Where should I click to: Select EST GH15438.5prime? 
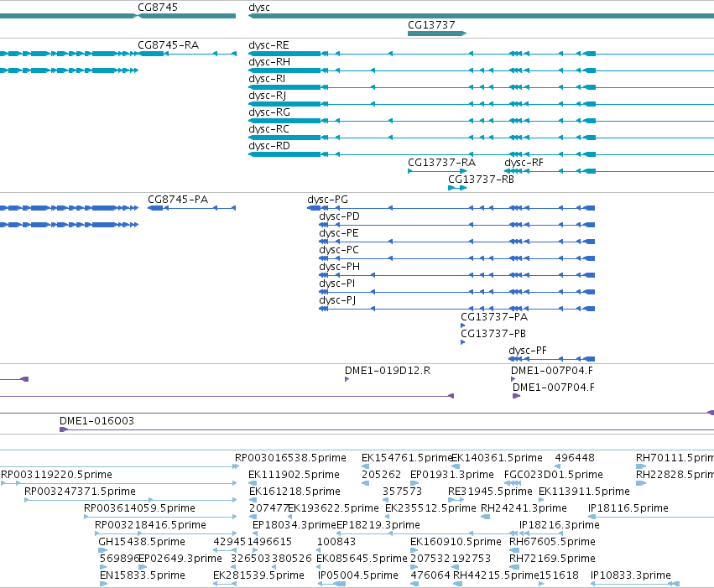click(x=142, y=542)
